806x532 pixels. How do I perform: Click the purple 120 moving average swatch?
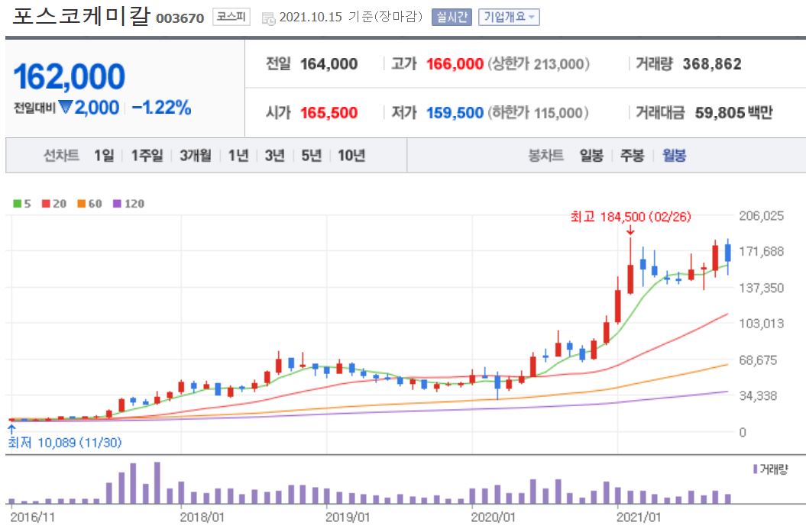click(x=117, y=204)
